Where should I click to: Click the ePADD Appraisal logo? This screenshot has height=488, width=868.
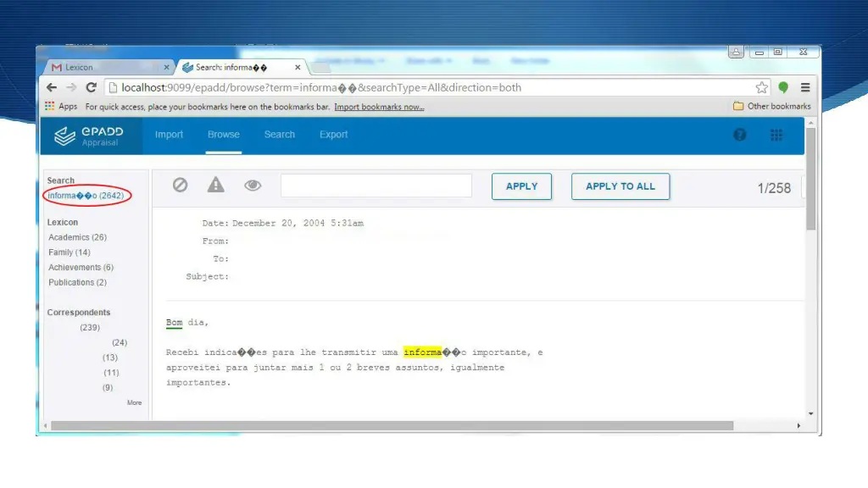coord(88,136)
